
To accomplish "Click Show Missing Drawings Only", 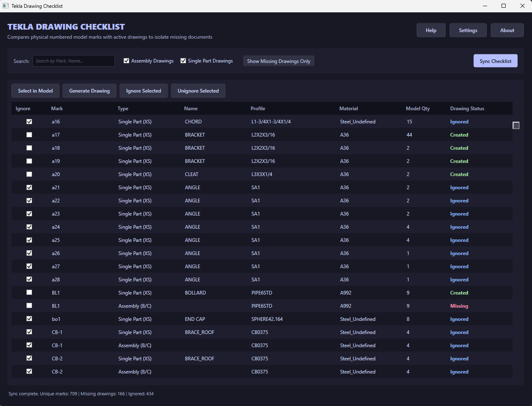I will 279,61.
